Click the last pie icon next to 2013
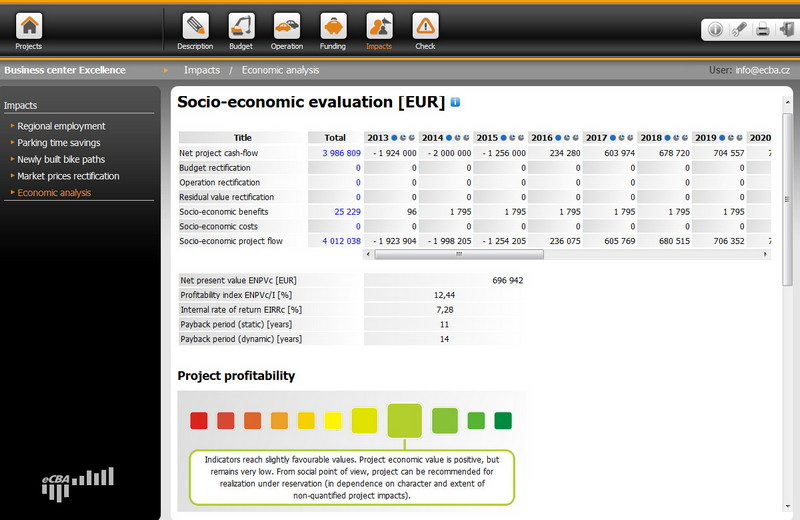Image resolution: width=800 pixels, height=520 pixels. tap(411, 138)
